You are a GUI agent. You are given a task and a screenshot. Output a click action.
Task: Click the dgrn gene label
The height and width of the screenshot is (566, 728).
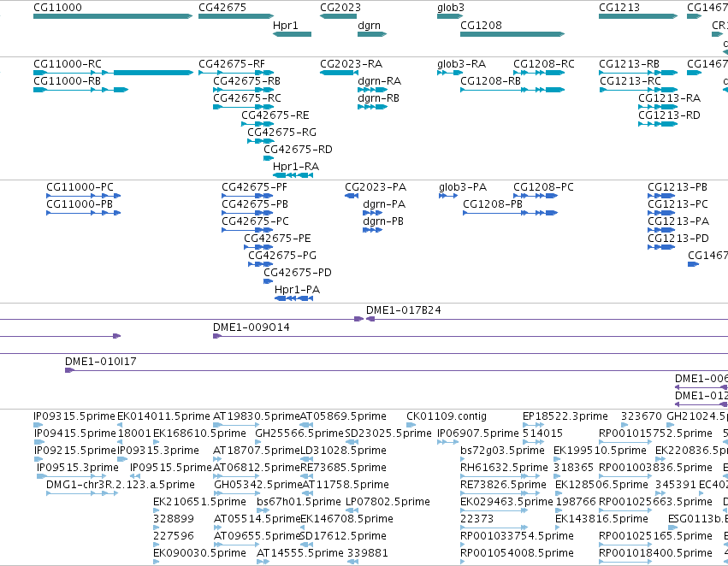369,26
